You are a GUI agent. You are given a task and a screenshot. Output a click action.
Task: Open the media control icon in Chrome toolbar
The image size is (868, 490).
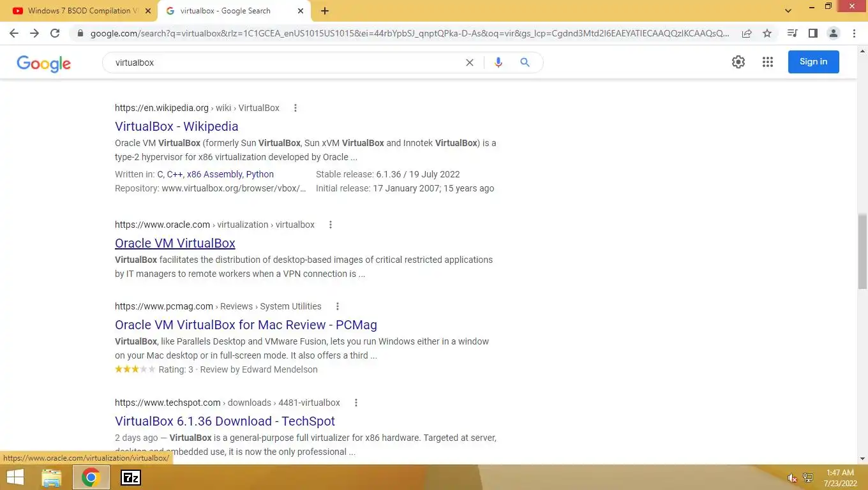792,33
